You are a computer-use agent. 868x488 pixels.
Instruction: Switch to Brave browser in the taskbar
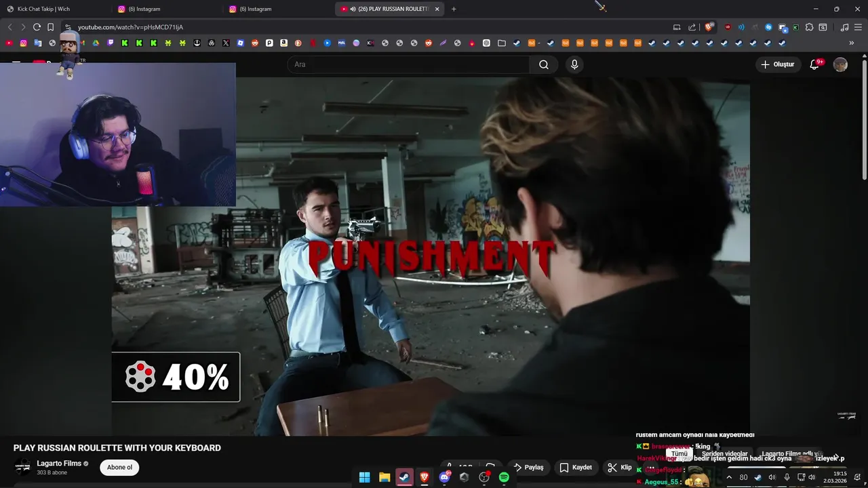tap(425, 477)
